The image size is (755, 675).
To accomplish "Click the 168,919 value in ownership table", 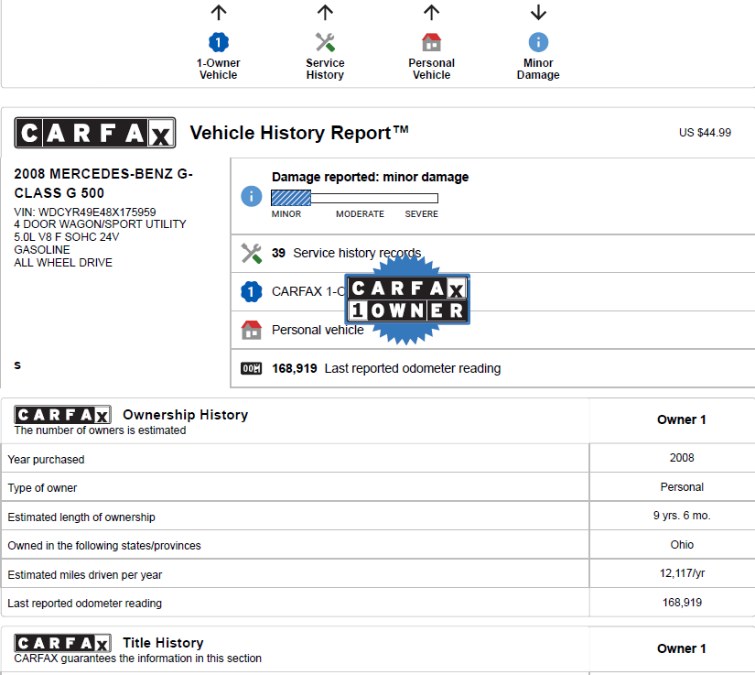I will (682, 603).
